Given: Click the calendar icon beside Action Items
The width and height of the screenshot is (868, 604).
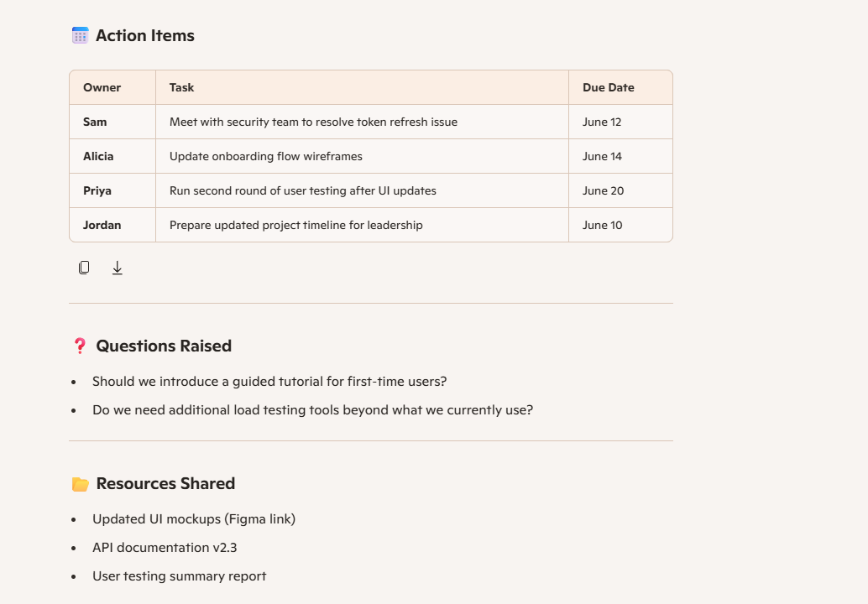Looking at the screenshot, I should tap(81, 35).
